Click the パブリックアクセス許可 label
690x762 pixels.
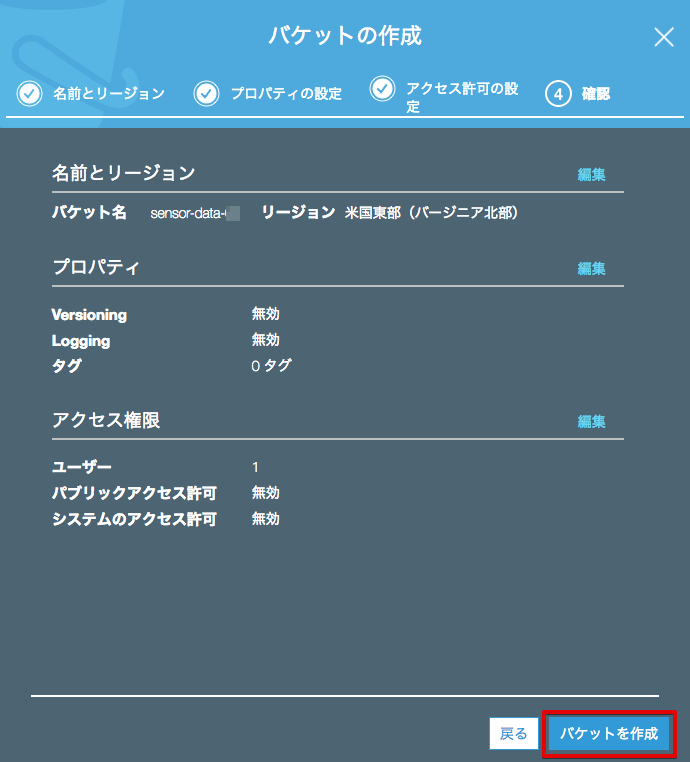coord(134,493)
